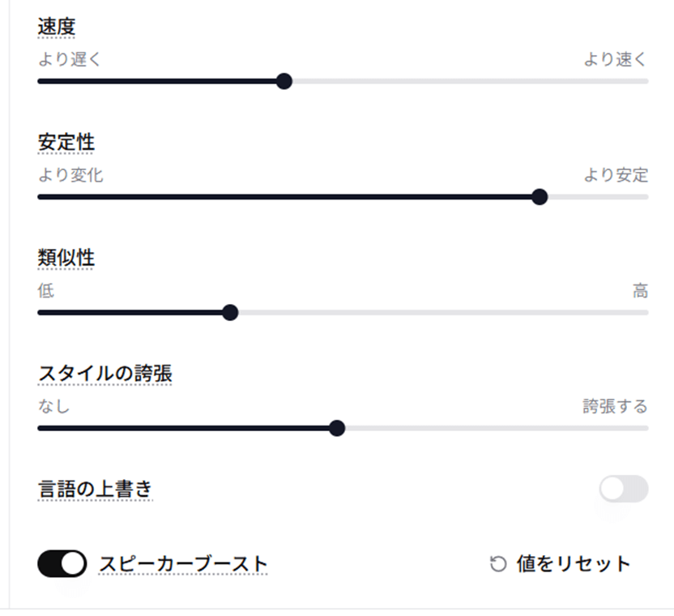The width and height of the screenshot is (674, 616).
Task: Click the 値をリセット button
Action: (573, 564)
